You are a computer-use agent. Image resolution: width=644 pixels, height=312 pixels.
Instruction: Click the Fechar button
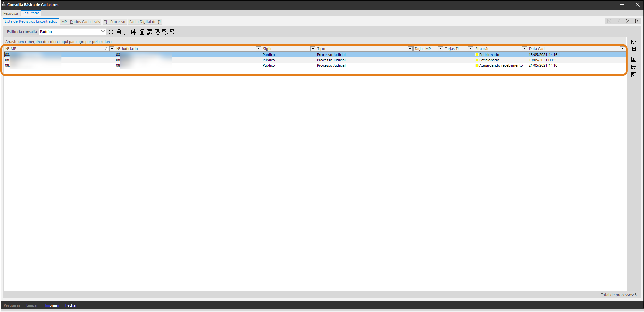[x=71, y=305]
